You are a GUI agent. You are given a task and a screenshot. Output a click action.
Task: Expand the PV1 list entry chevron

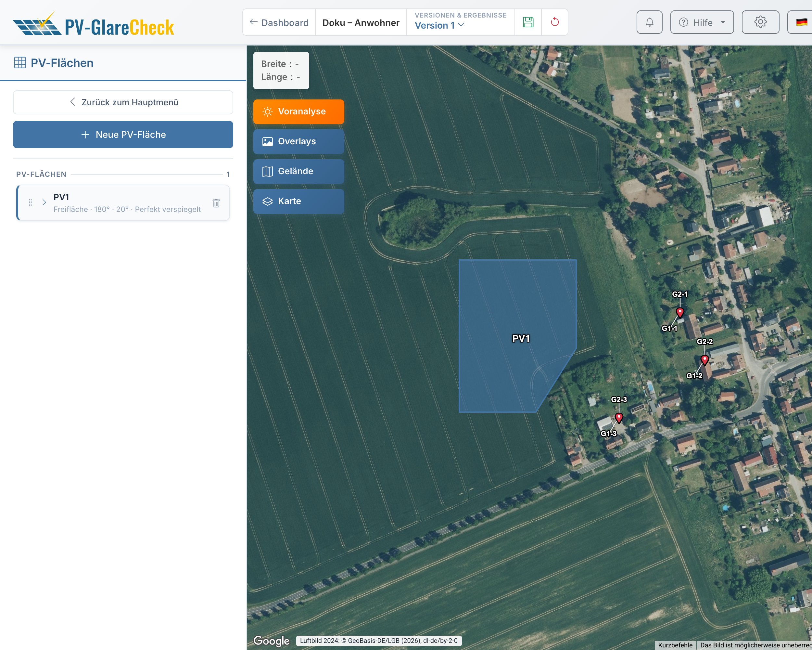[44, 202]
